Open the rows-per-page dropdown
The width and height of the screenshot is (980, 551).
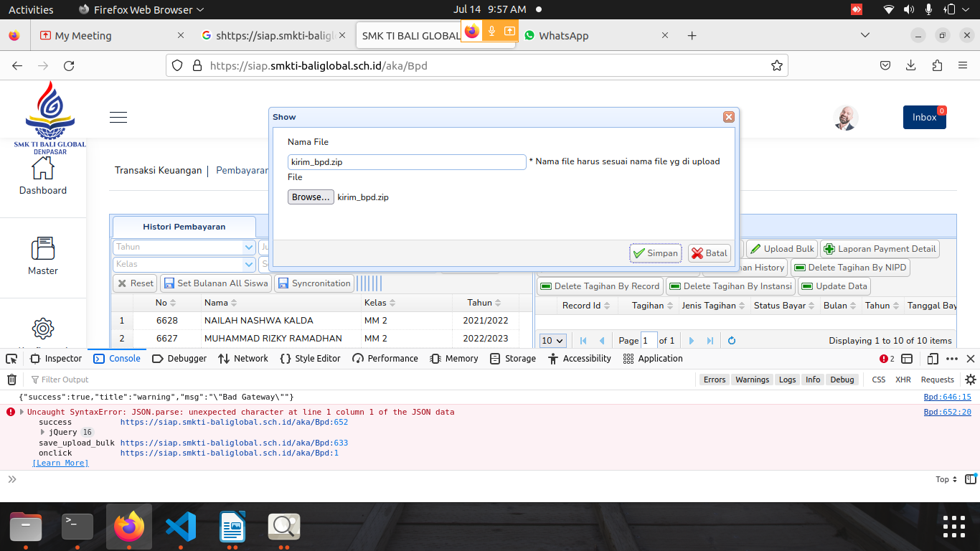tap(552, 341)
